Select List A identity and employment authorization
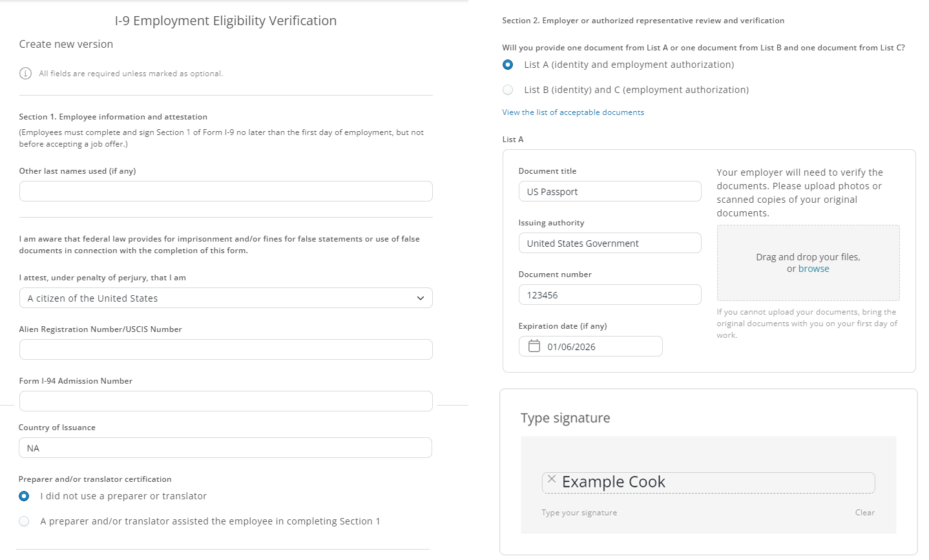Screen dimensions: 929x560 point(508,65)
